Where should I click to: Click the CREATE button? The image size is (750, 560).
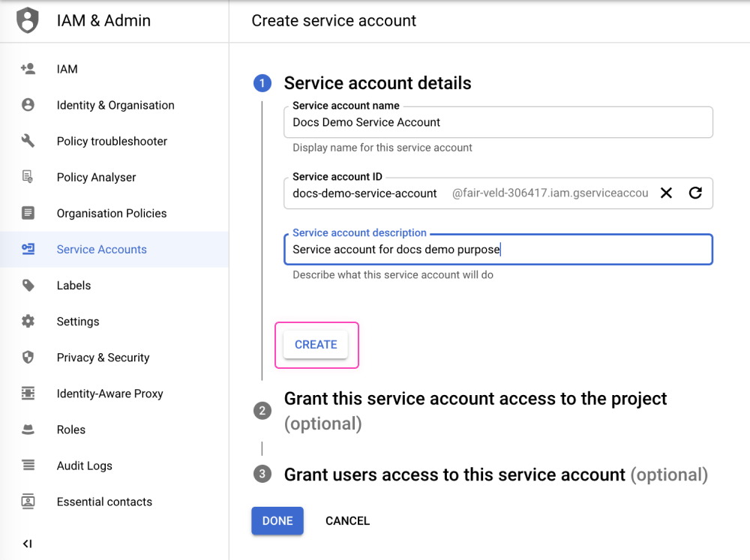point(316,344)
